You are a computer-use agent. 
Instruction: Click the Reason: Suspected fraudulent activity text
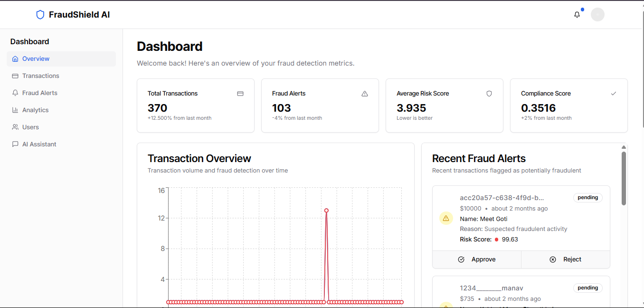pyautogui.click(x=513, y=229)
